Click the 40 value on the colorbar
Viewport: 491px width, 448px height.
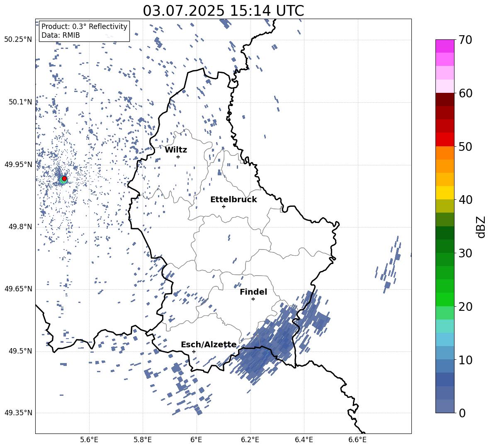[465, 200]
